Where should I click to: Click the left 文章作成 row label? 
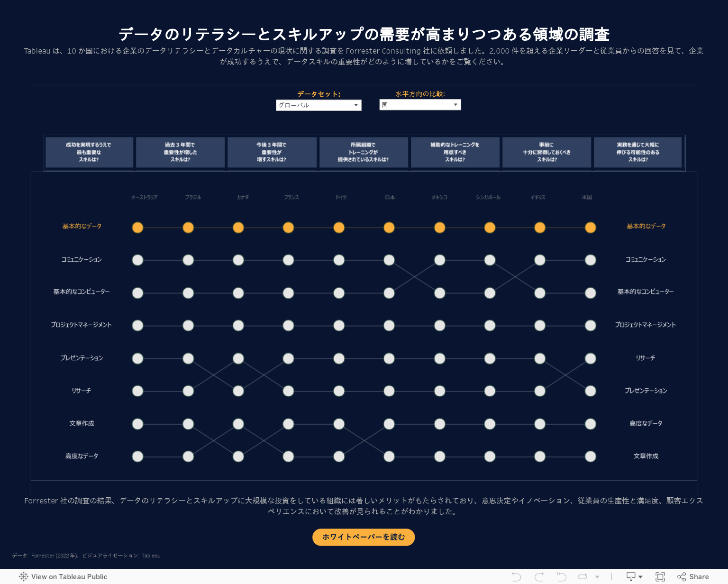coord(82,424)
